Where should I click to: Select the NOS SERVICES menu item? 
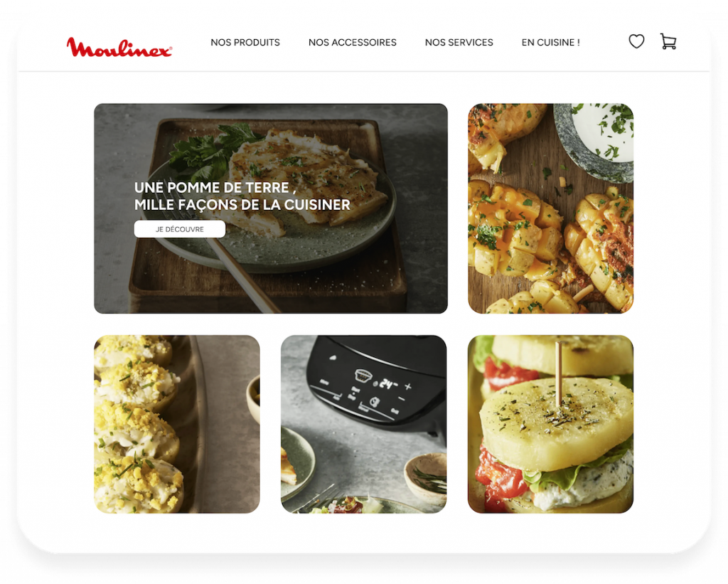point(459,42)
